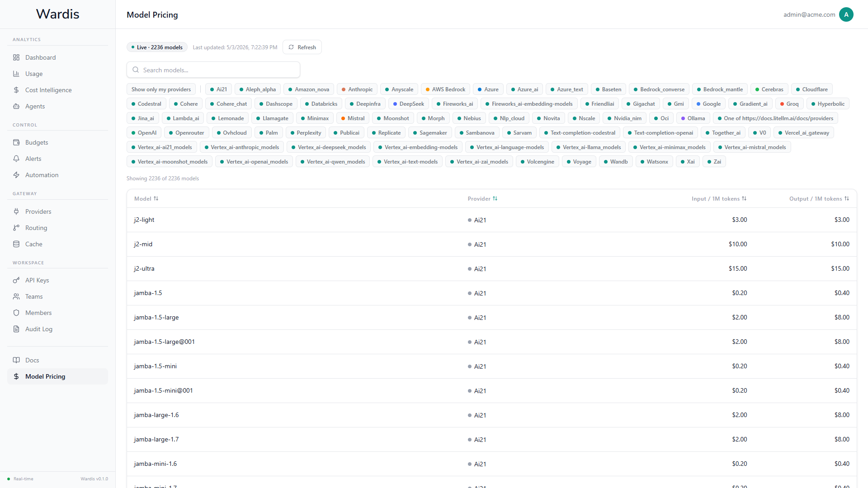The width and height of the screenshot is (868, 488).
Task: Sort by Output per 1M tokens arrows
Action: point(847,199)
